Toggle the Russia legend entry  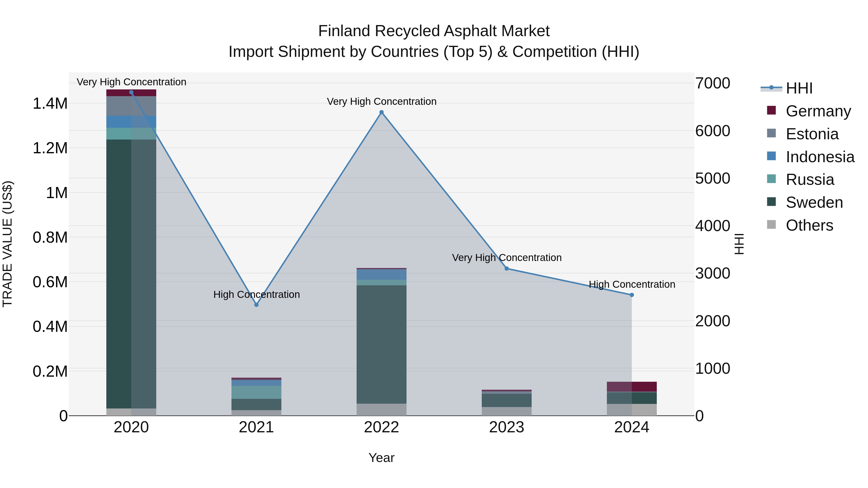(x=800, y=180)
